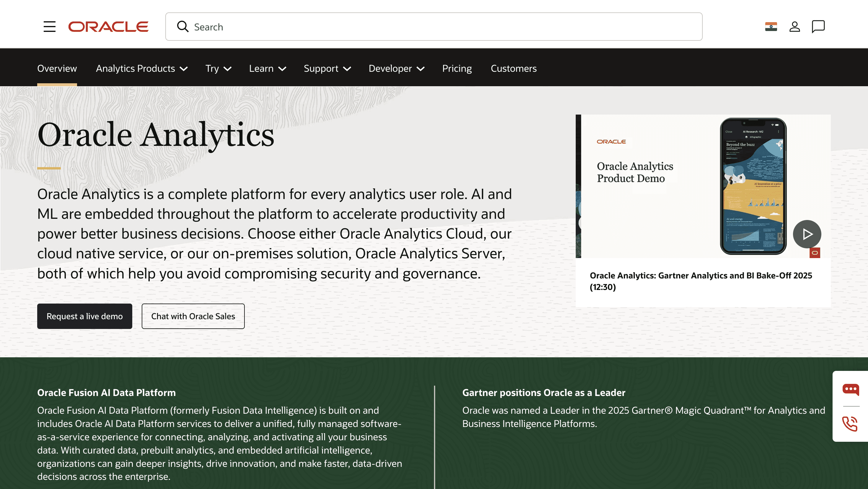Open the India country/region selector flag
Screen dimensions: 868x489
pyautogui.click(x=771, y=26)
